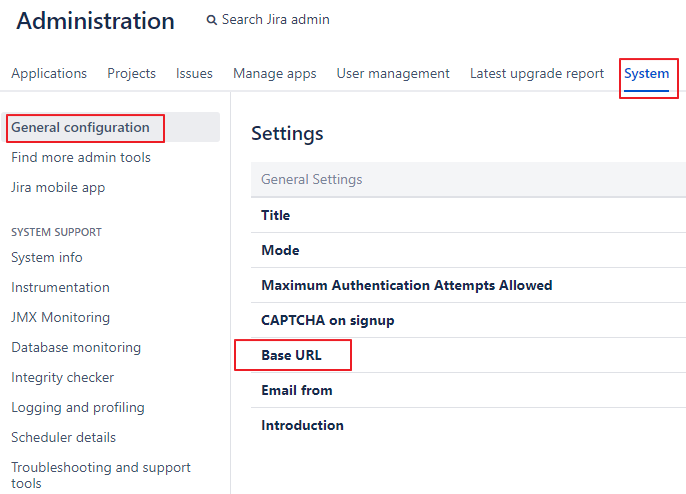Screen dimensions: 686x494
Task: Open the Integrity checker
Action: point(62,377)
